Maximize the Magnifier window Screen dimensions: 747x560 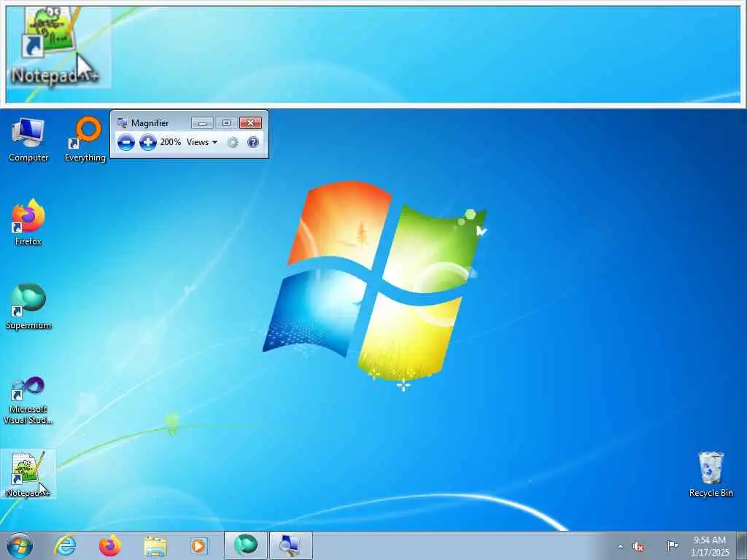(x=226, y=123)
